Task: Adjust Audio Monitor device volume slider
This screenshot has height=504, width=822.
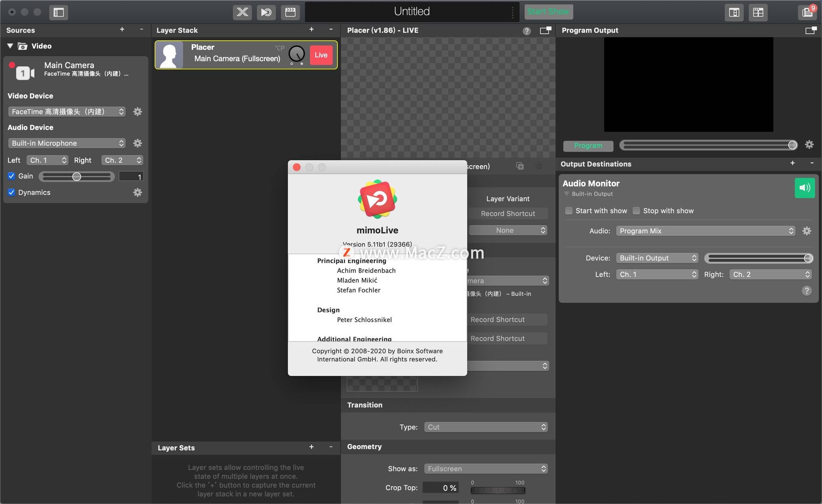Action: 758,258
